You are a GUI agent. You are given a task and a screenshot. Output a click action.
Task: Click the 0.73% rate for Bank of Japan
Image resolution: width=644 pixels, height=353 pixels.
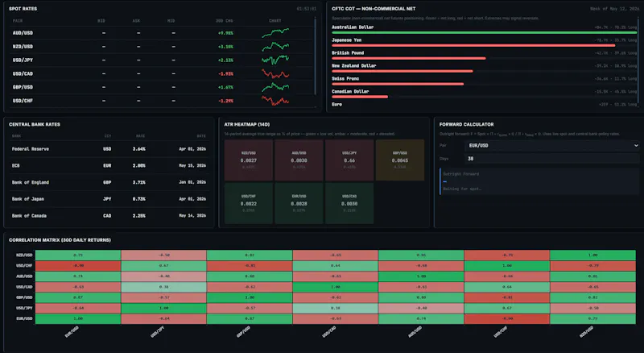(x=138, y=199)
